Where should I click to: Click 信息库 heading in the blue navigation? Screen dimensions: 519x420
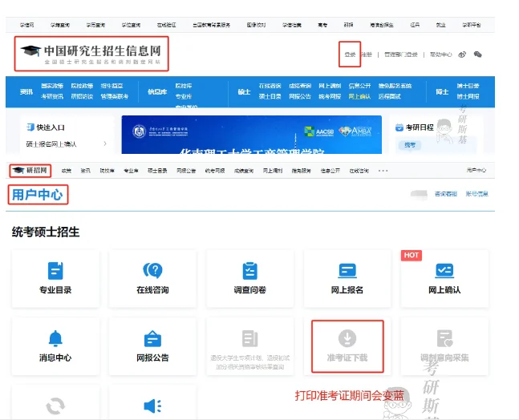pyautogui.click(x=157, y=91)
